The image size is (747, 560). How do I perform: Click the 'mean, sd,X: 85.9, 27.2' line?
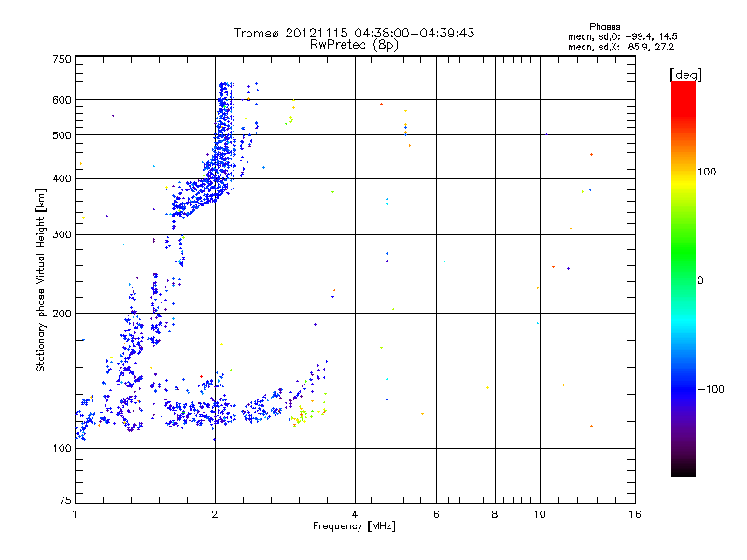[x=621, y=48]
